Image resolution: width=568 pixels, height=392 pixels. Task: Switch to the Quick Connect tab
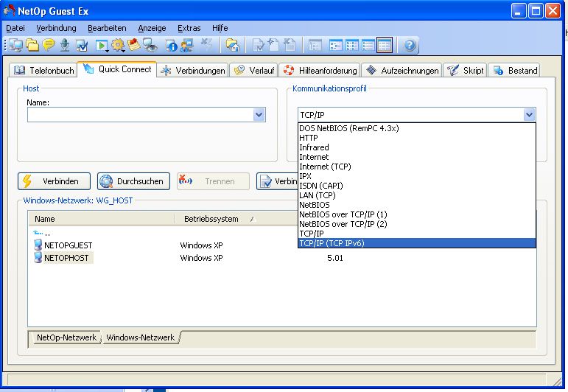point(117,69)
